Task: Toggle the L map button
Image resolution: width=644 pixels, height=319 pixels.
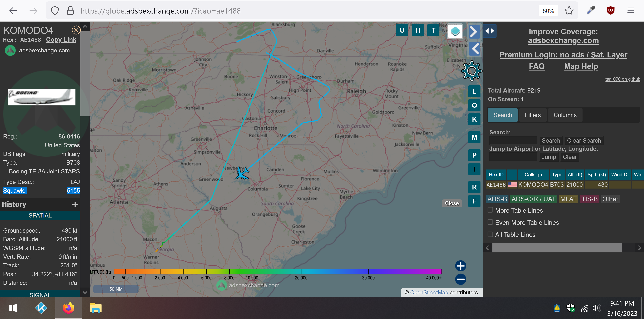Action: [x=474, y=91]
